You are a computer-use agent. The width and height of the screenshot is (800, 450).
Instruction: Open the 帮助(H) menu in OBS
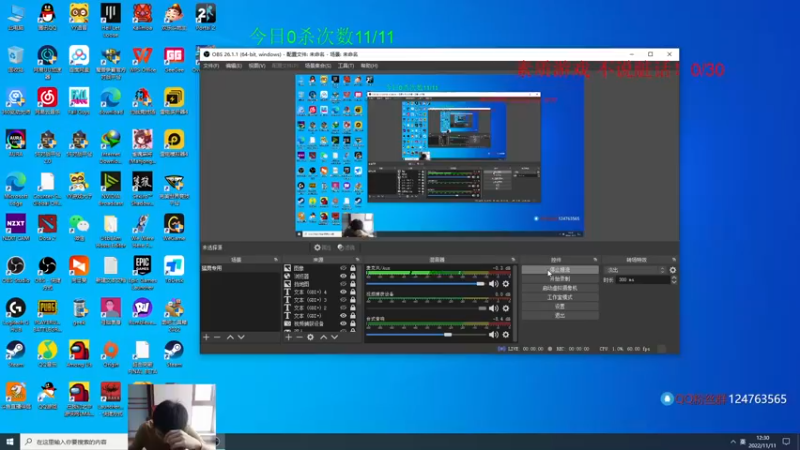click(x=369, y=66)
